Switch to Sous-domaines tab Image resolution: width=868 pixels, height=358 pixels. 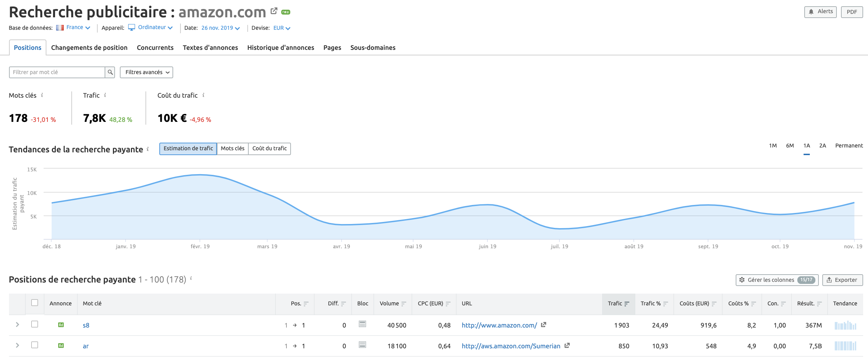pyautogui.click(x=373, y=48)
